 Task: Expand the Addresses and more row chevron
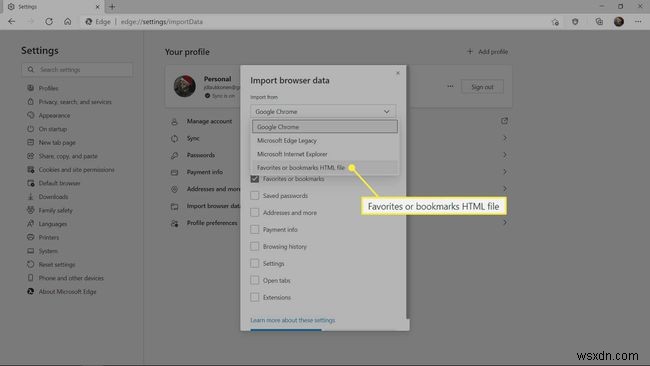point(505,189)
